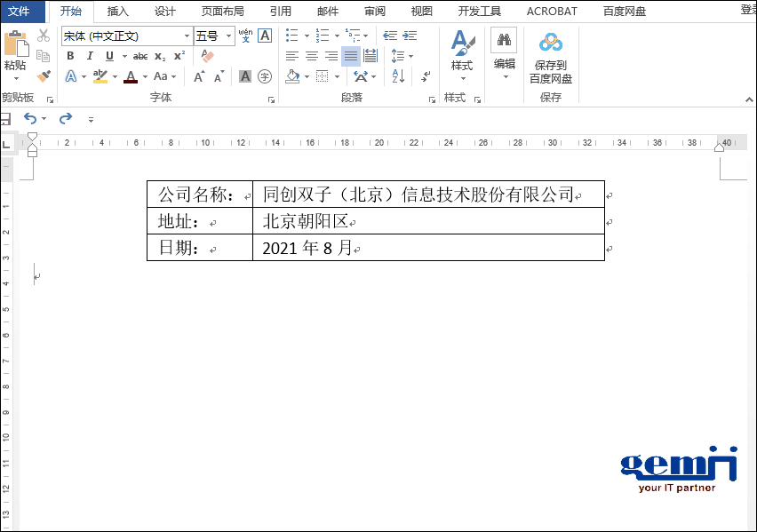This screenshot has width=757, height=532.
Task: Click the 保存到百度网盘 cloud icon
Action: (x=552, y=41)
